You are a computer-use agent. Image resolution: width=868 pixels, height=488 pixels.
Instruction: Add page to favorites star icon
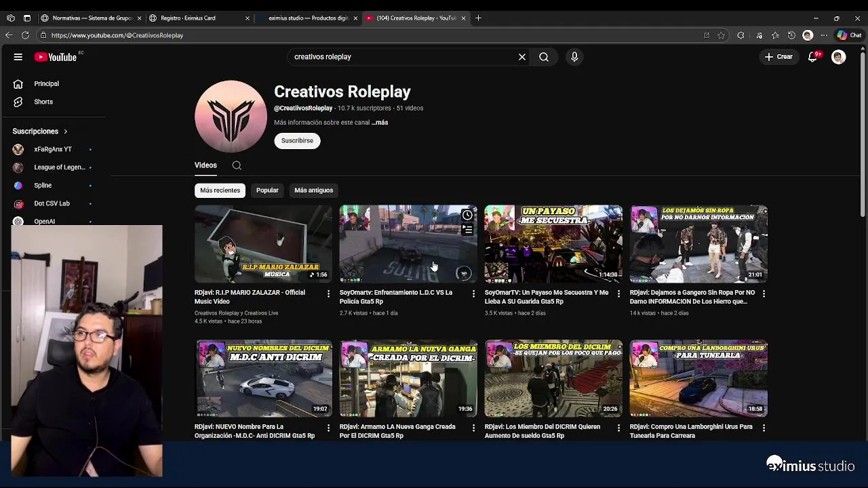pyautogui.click(x=722, y=35)
